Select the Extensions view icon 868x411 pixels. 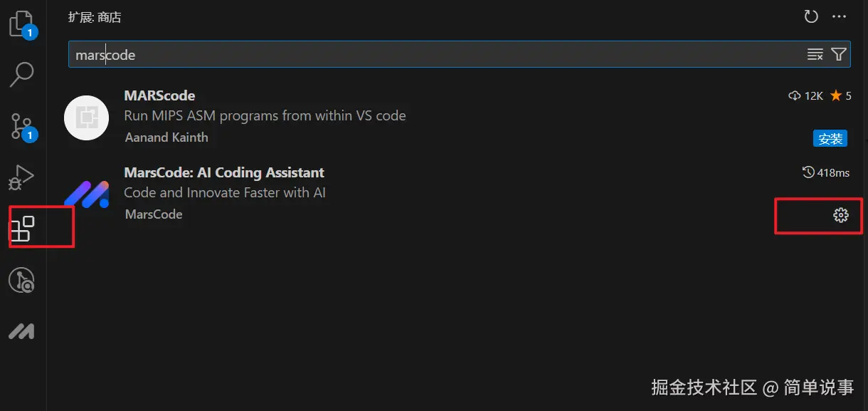[x=21, y=228]
